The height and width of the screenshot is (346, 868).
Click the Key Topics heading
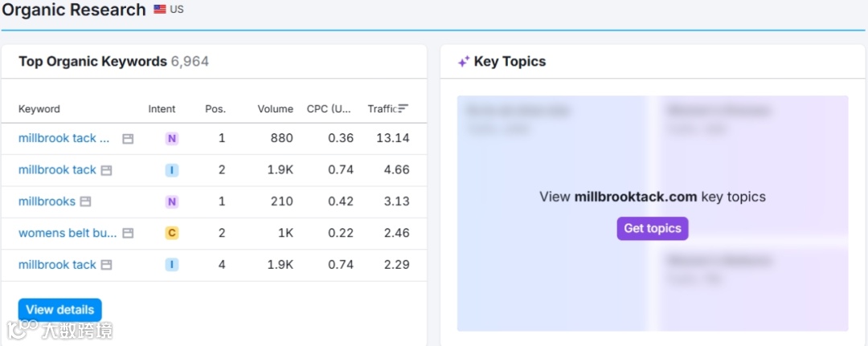click(510, 61)
